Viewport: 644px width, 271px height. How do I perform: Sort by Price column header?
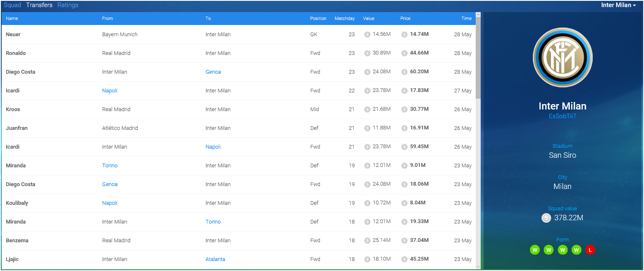pyautogui.click(x=405, y=18)
